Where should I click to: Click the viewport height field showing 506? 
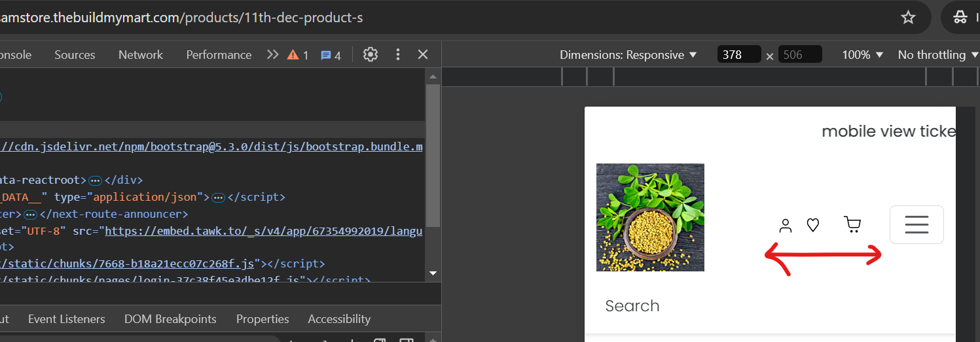tap(800, 55)
